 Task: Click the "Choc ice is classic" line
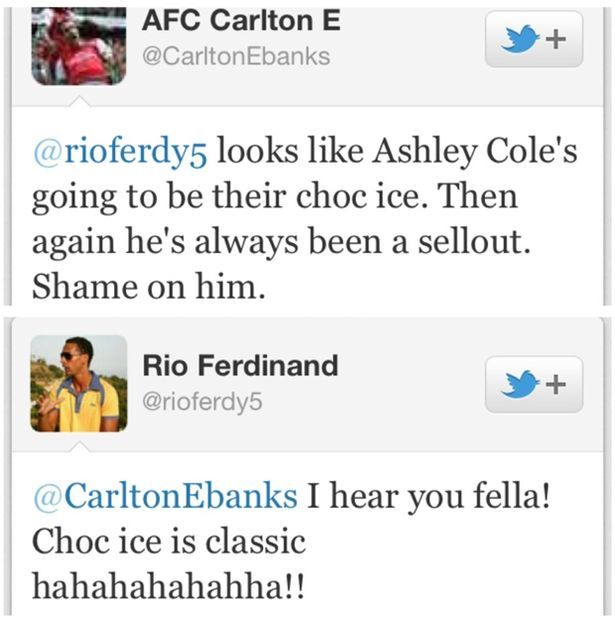click(168, 541)
